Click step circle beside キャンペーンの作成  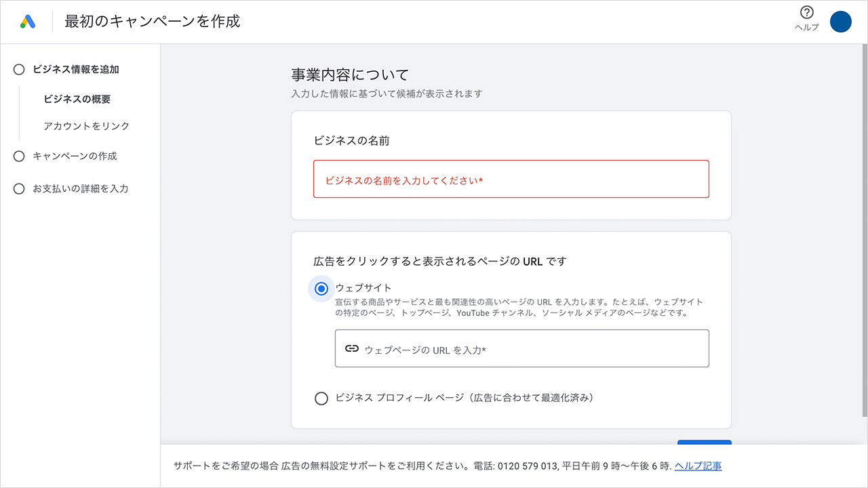(19, 156)
